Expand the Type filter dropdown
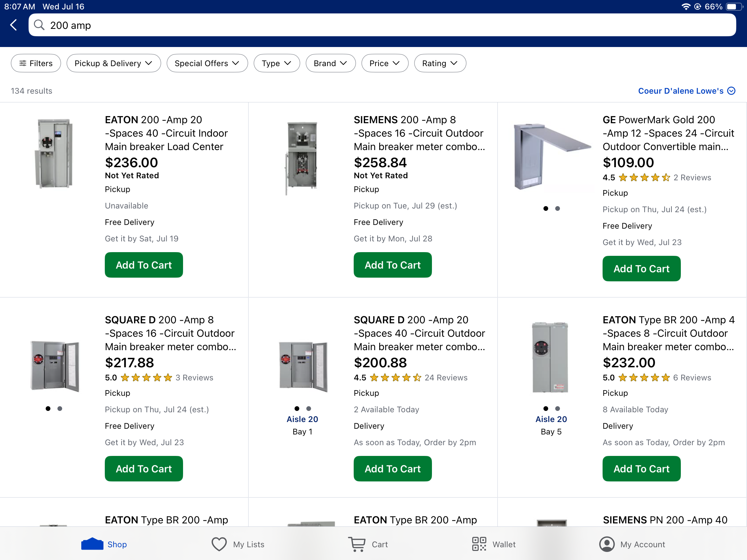Image resolution: width=747 pixels, height=560 pixels. pyautogui.click(x=277, y=63)
